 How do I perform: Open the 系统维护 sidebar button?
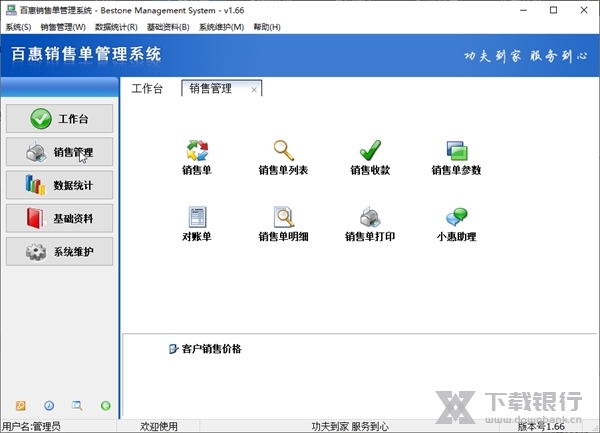(x=59, y=252)
